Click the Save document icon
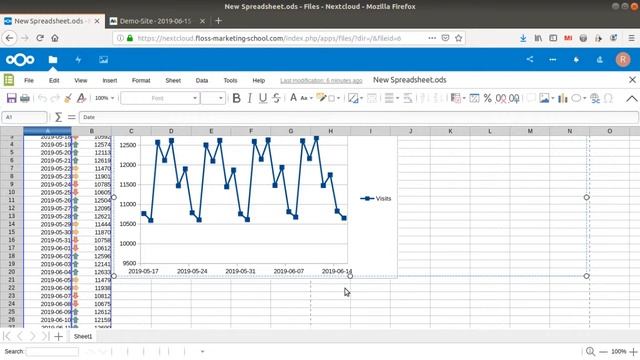The height and width of the screenshot is (360, 640). [11, 98]
